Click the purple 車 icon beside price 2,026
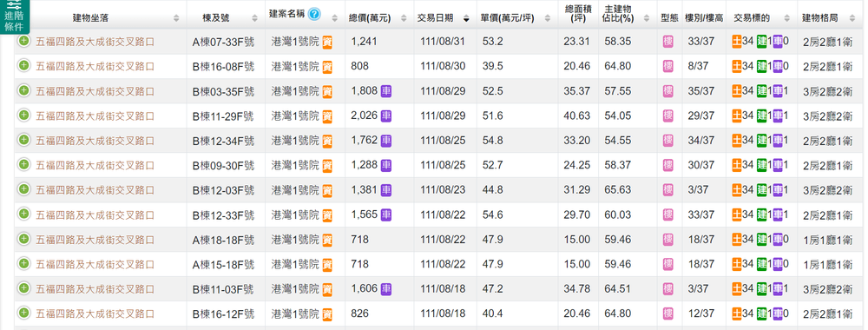The image size is (868, 330). point(386,115)
